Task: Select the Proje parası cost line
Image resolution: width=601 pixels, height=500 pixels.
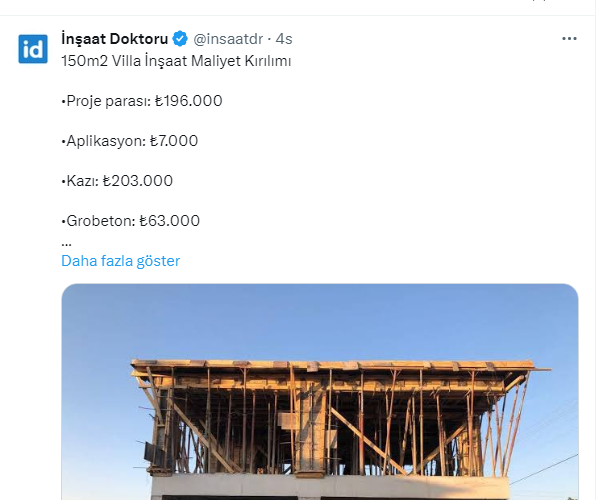Action: point(141,101)
